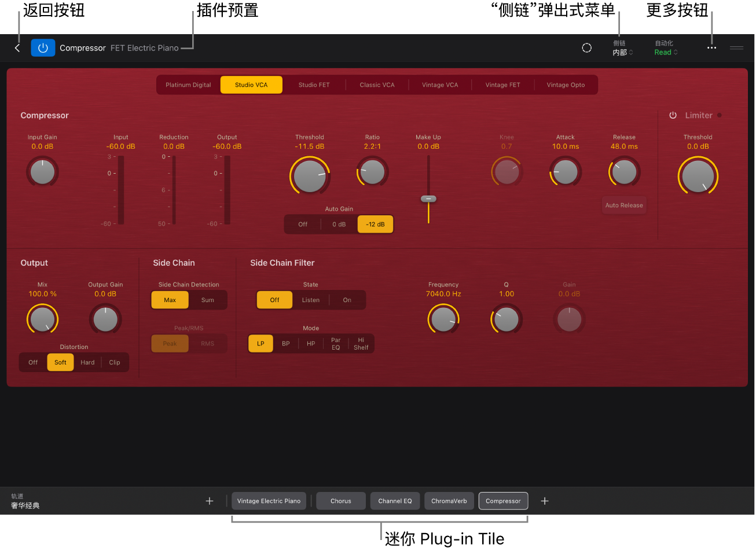Turn Side Chain Filter State On
This screenshot has height=551, width=756.
[x=347, y=300]
